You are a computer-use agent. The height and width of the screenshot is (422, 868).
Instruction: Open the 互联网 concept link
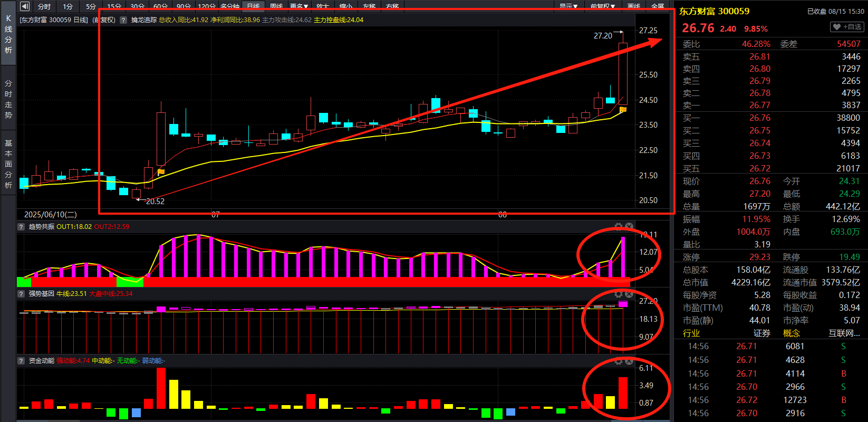tap(844, 333)
